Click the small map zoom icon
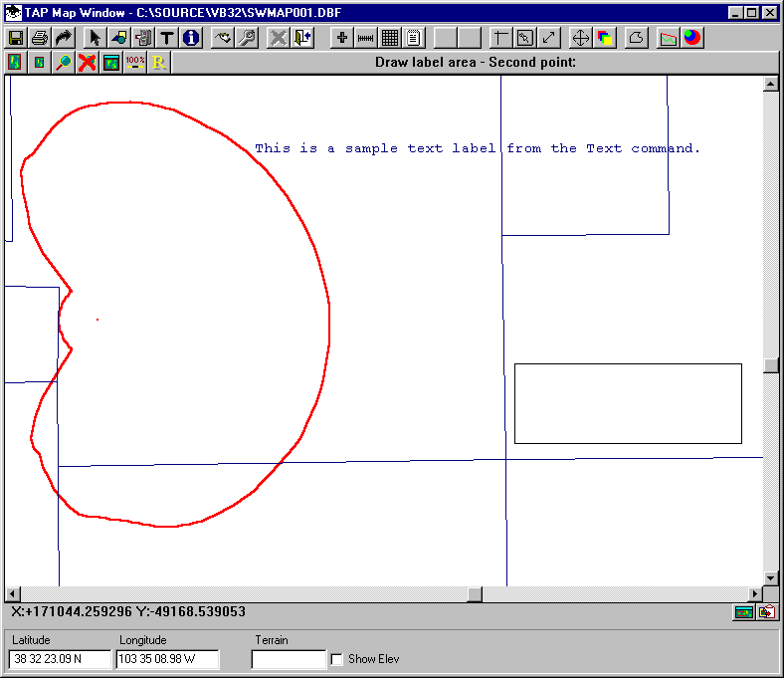Image resolution: width=784 pixels, height=678 pixels. pos(40,63)
